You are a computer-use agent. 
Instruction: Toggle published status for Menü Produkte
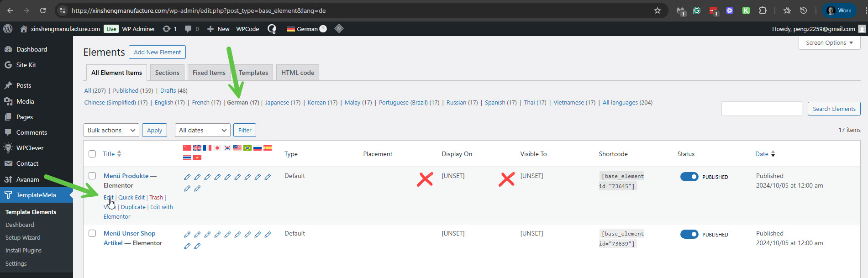(689, 177)
